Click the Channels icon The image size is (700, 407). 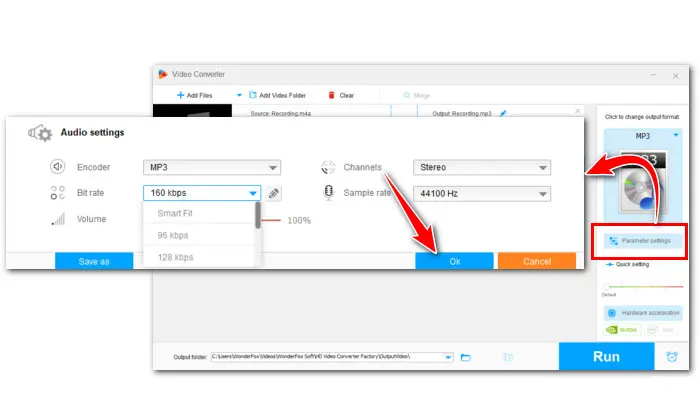click(328, 167)
